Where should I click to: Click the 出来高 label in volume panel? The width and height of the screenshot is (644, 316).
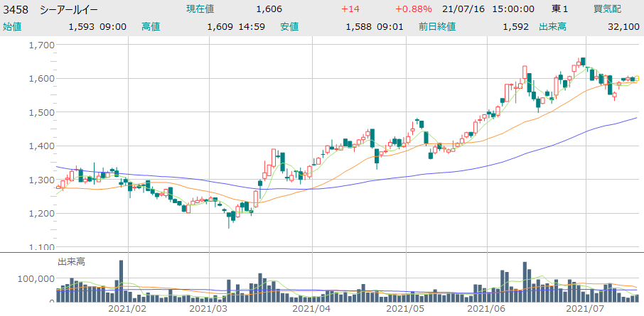71,262
